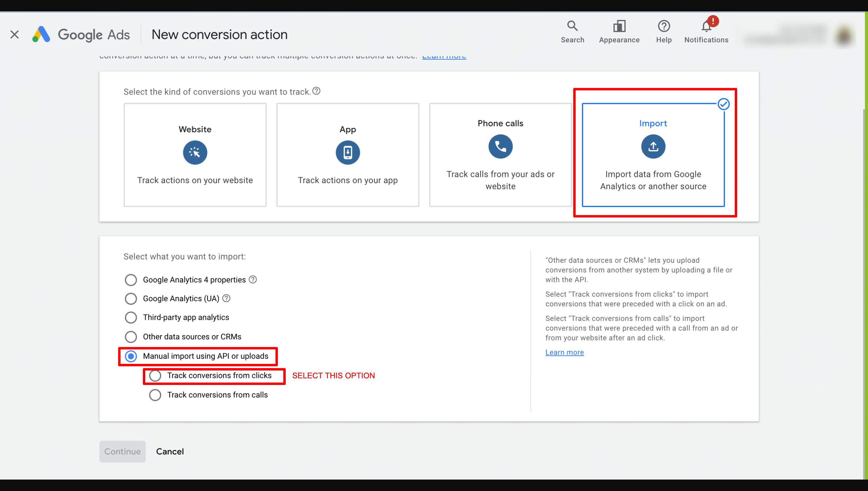Open help for conversion kind selection
This screenshot has height=491, width=868.
316,91
